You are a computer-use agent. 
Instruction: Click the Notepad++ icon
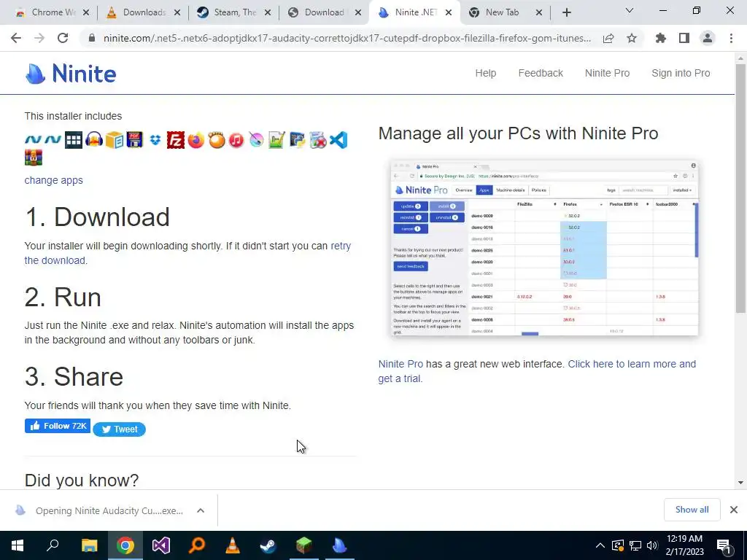pos(276,140)
